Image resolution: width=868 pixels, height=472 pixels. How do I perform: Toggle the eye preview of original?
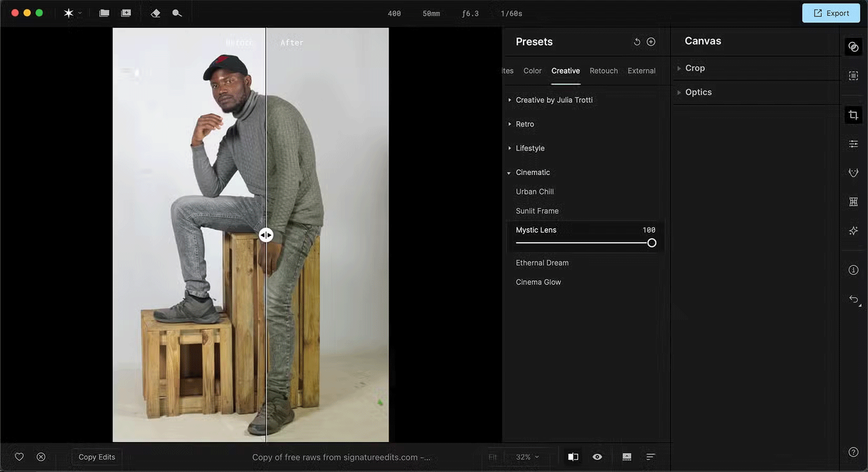click(x=597, y=457)
